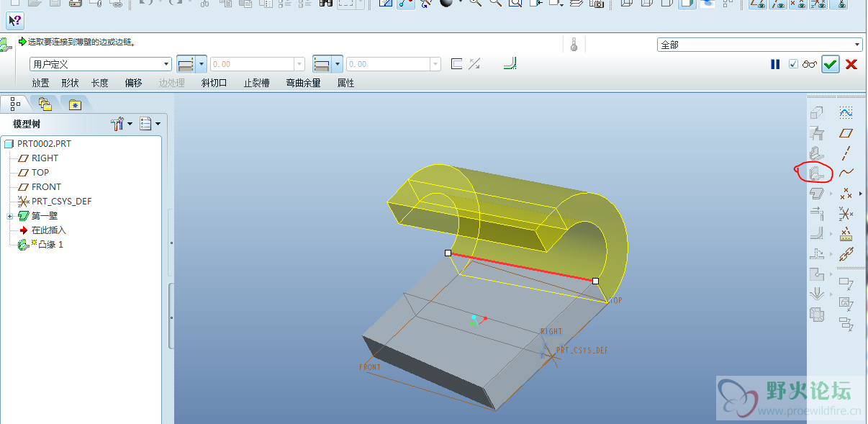This screenshot has width=868, height=424.
Task: Expand the 第一壁 tree node
Action: click(9, 216)
